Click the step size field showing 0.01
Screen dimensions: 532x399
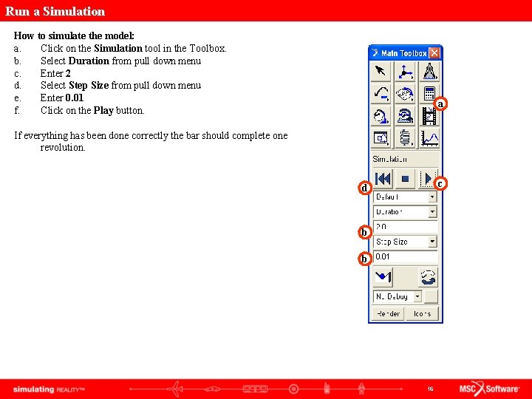406,256
